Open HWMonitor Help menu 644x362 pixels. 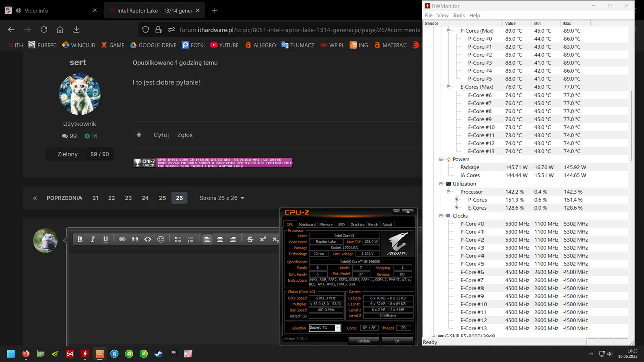coord(475,16)
